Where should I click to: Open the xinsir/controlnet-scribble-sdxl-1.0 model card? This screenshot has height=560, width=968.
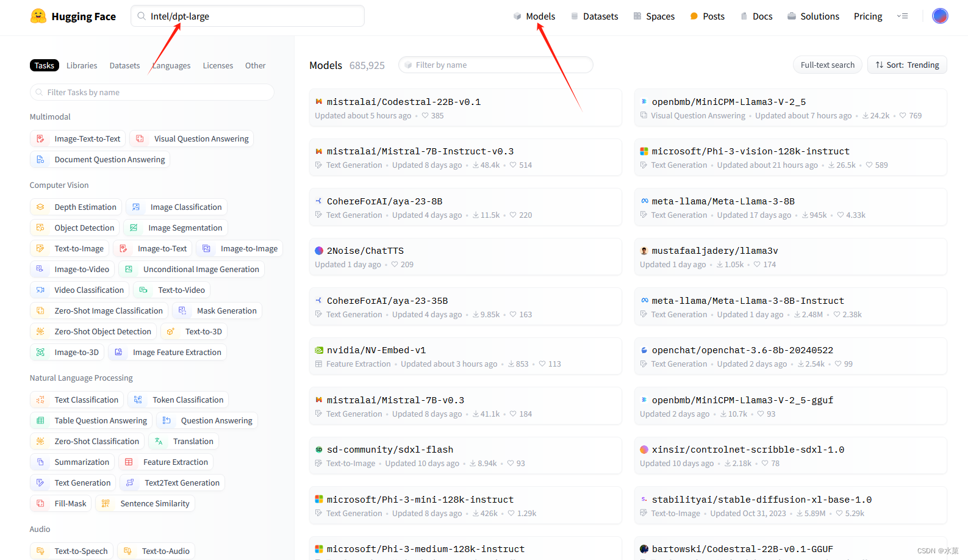(x=791, y=456)
